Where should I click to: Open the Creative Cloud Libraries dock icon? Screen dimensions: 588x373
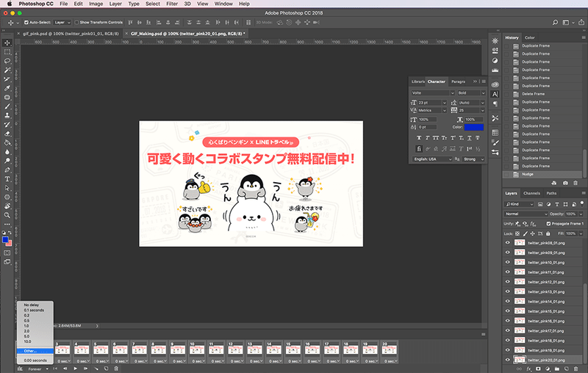(495, 84)
